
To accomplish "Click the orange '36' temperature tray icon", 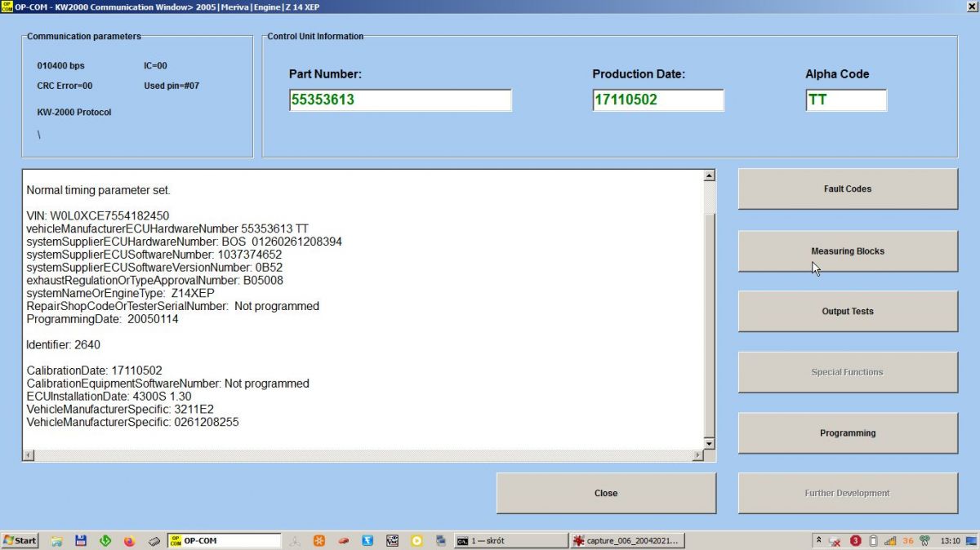I will click(908, 540).
